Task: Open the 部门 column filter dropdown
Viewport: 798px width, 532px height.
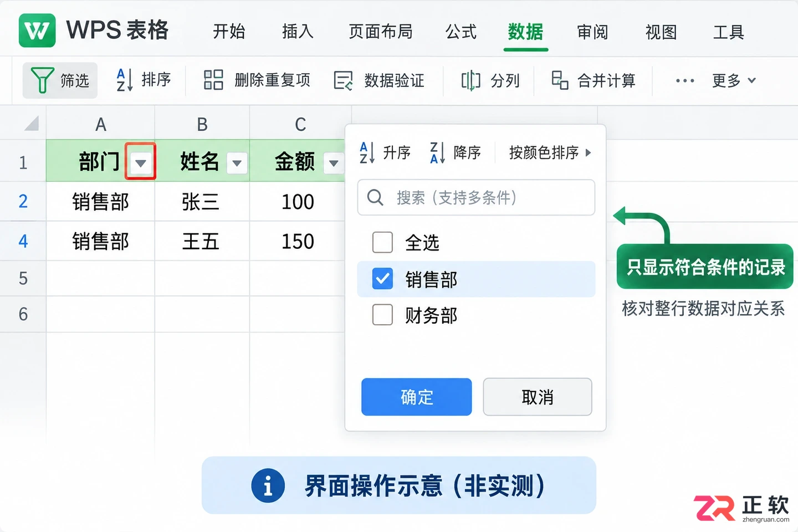Action: coord(141,162)
